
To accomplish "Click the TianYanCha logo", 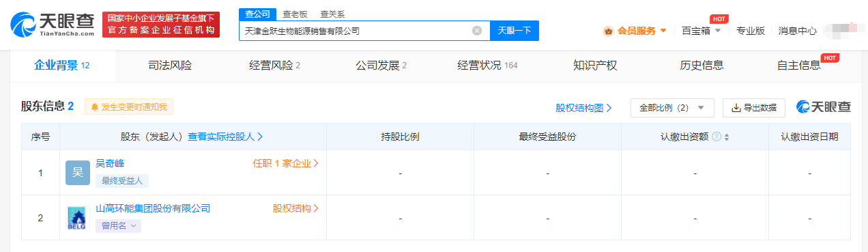I will 52,24.
